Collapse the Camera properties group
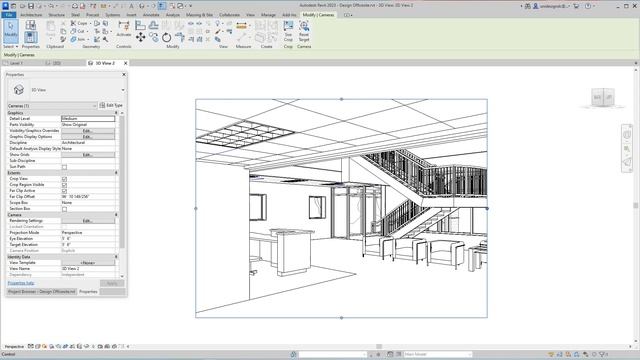The image size is (640, 360). click(x=116, y=215)
